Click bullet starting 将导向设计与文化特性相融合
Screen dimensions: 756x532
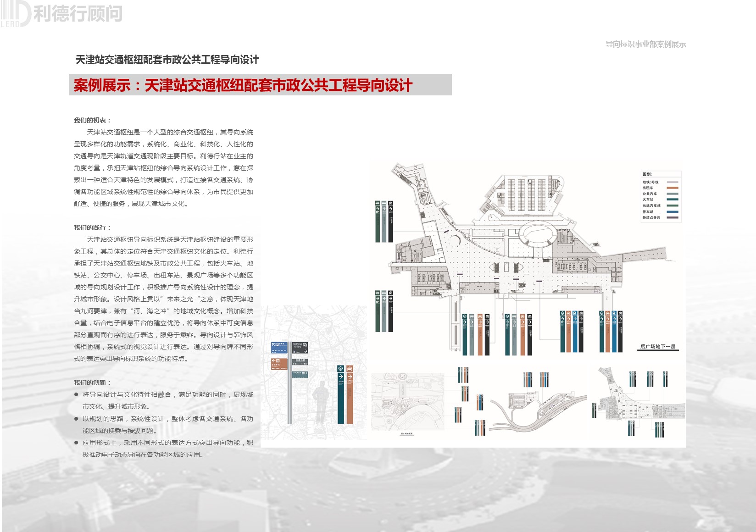coord(164,400)
